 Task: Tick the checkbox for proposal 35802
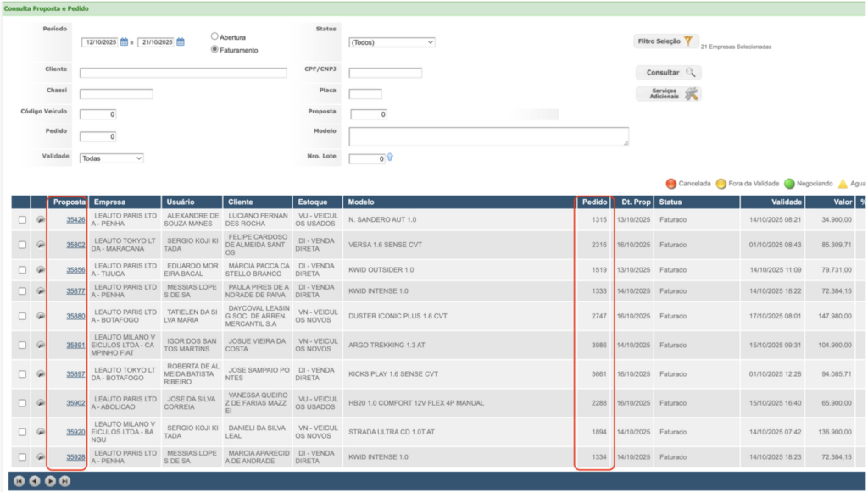(22, 245)
